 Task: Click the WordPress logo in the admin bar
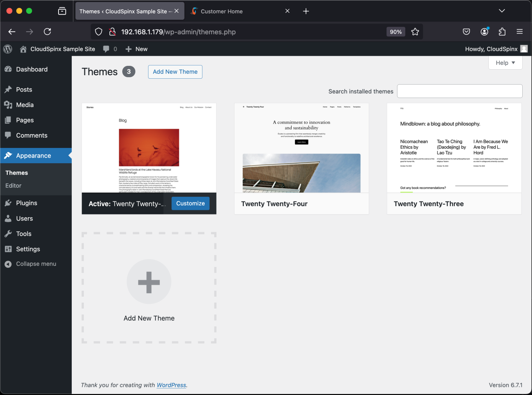pos(8,49)
